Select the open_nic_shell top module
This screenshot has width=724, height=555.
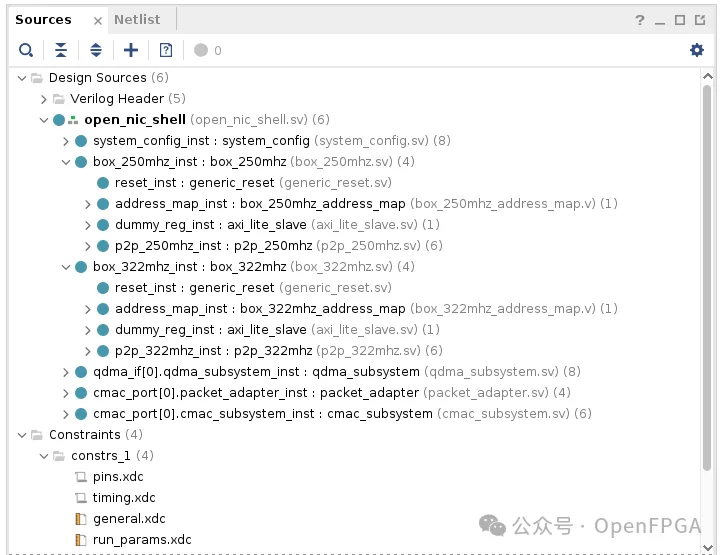pos(135,120)
